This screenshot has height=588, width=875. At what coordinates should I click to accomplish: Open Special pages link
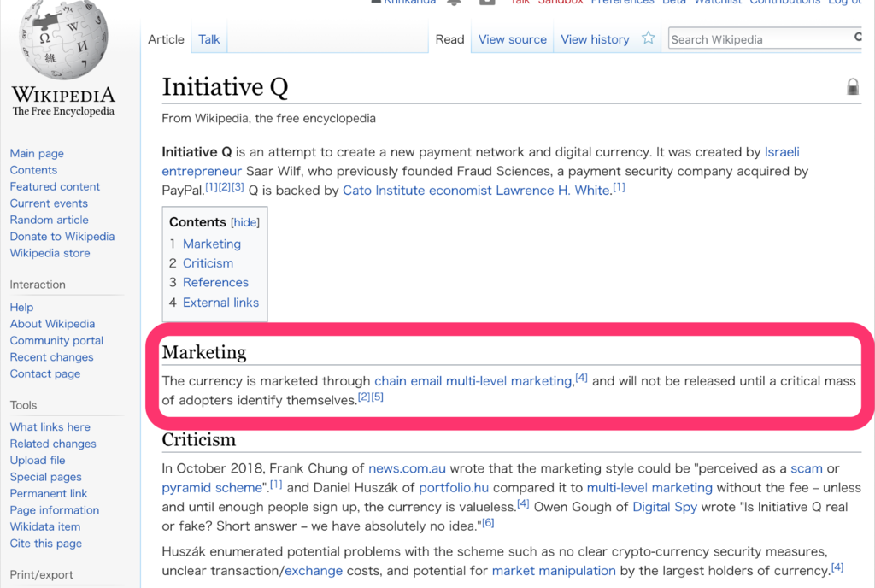click(x=46, y=477)
